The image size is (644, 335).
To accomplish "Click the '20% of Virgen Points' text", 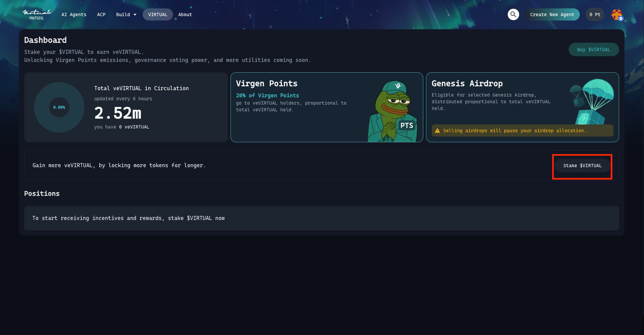I will coord(267,96).
